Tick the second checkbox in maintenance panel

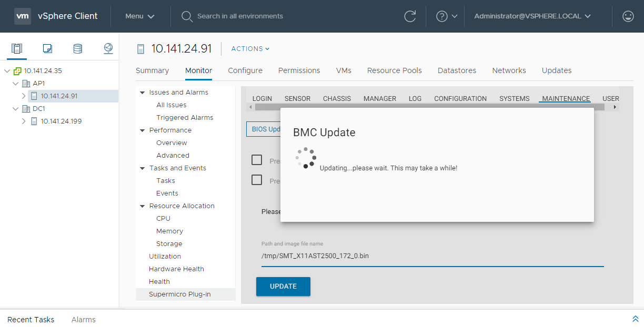pyautogui.click(x=257, y=180)
